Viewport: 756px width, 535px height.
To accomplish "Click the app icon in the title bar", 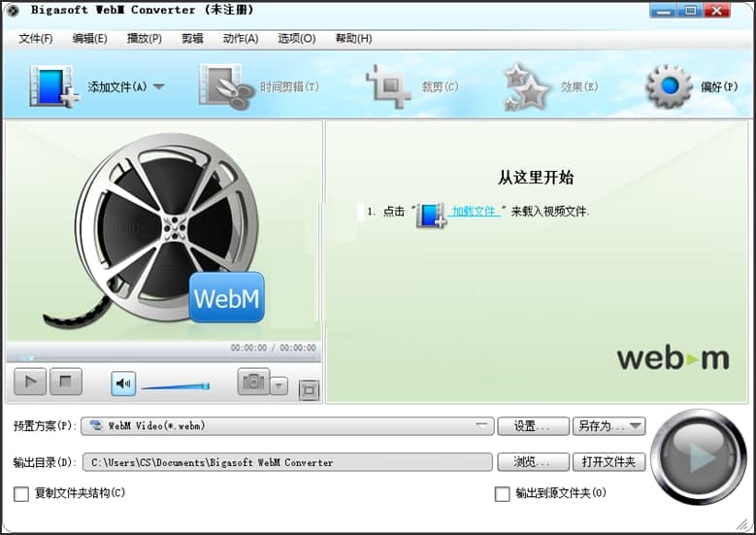I will [13, 10].
